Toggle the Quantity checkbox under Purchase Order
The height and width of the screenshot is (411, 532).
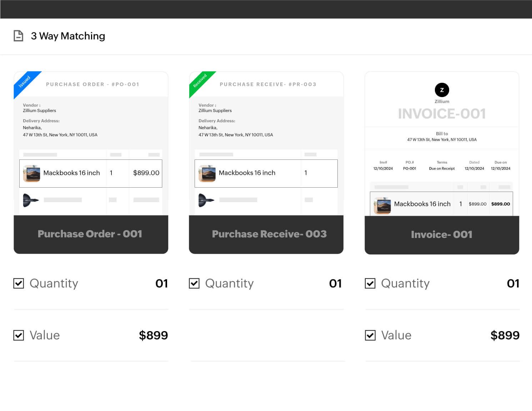tap(19, 284)
